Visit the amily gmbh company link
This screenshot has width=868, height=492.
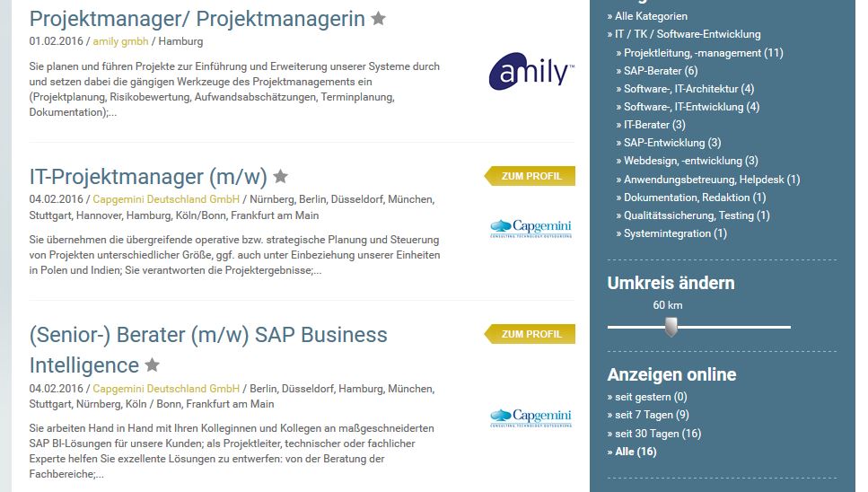[120, 41]
